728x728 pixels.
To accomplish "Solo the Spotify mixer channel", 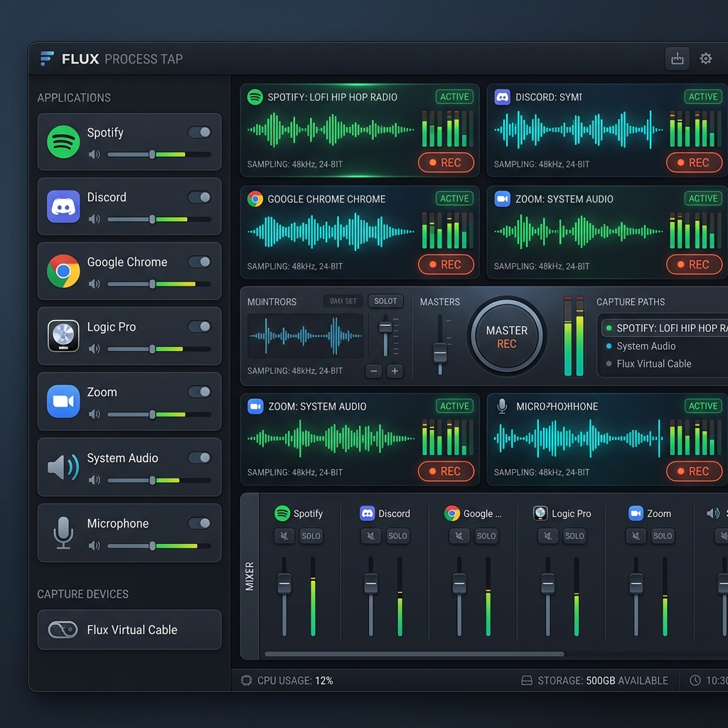I will point(311,536).
